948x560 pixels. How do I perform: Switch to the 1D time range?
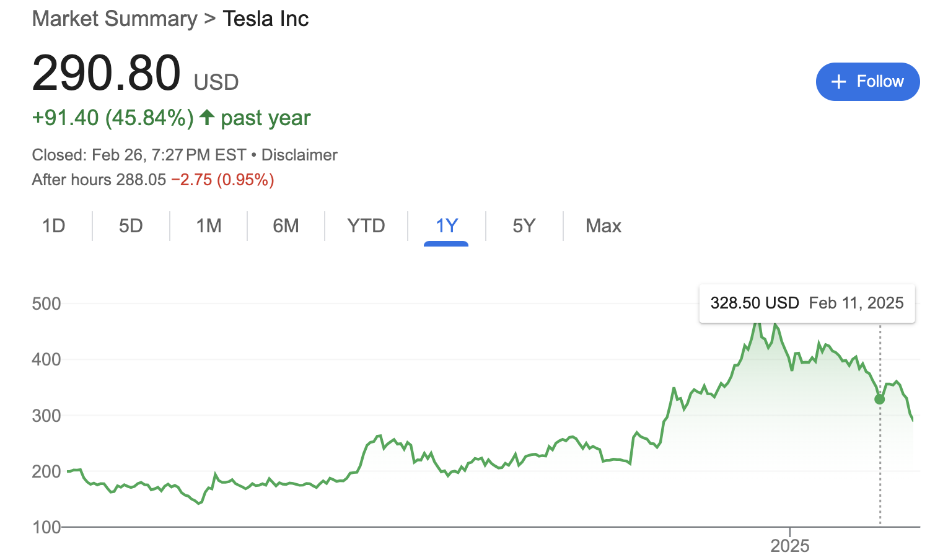coord(54,225)
